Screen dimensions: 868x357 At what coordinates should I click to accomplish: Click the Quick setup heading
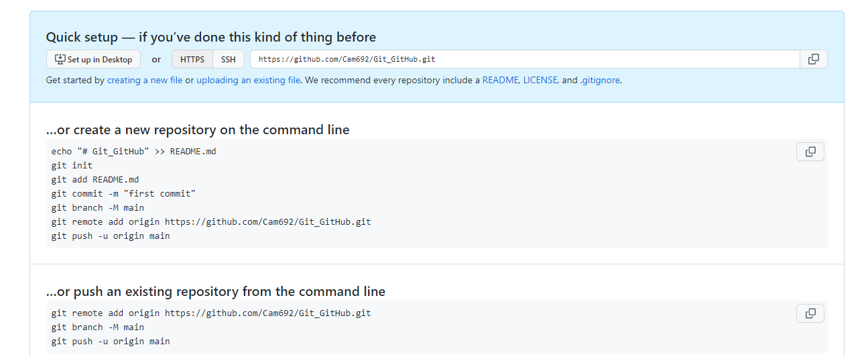[x=210, y=37]
